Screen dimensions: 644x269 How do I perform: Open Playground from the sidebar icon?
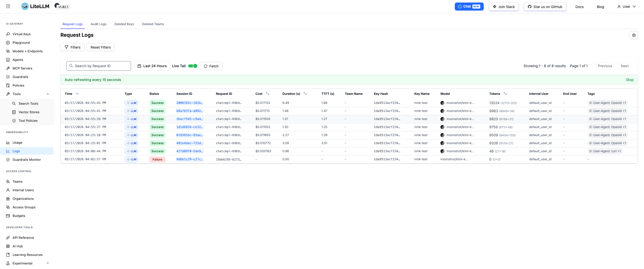point(8,43)
